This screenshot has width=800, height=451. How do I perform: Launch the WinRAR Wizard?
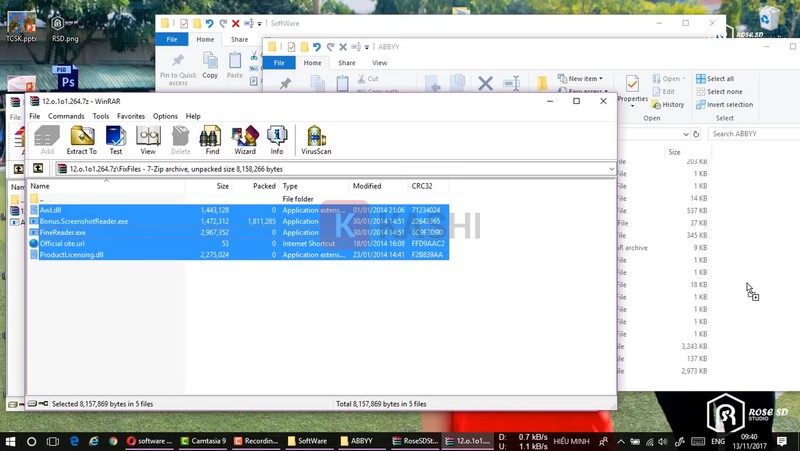click(x=245, y=140)
